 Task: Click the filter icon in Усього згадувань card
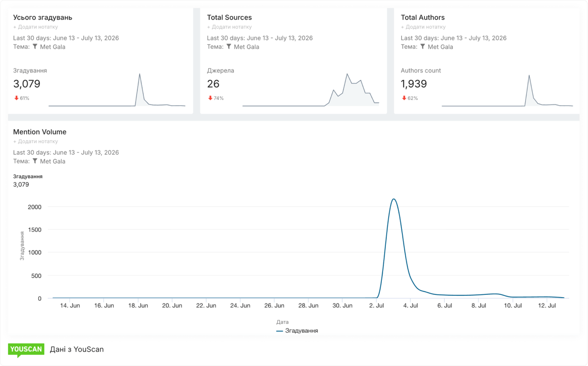click(x=35, y=46)
